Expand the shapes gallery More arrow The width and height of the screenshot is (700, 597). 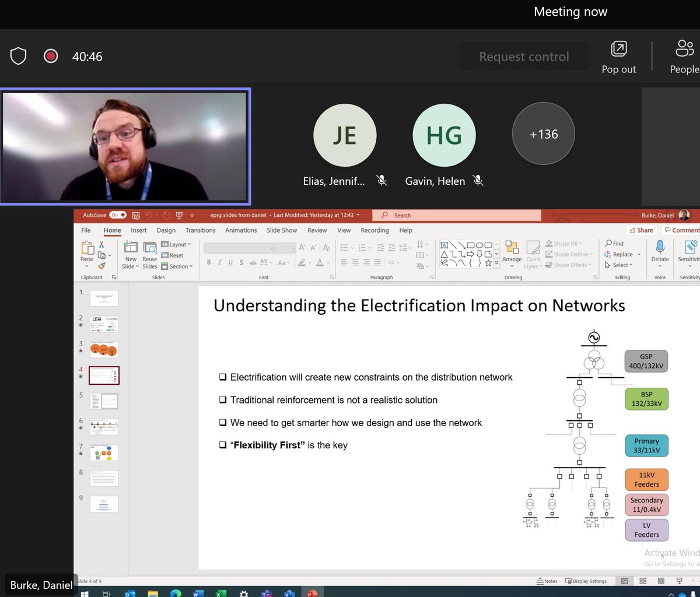[496, 264]
